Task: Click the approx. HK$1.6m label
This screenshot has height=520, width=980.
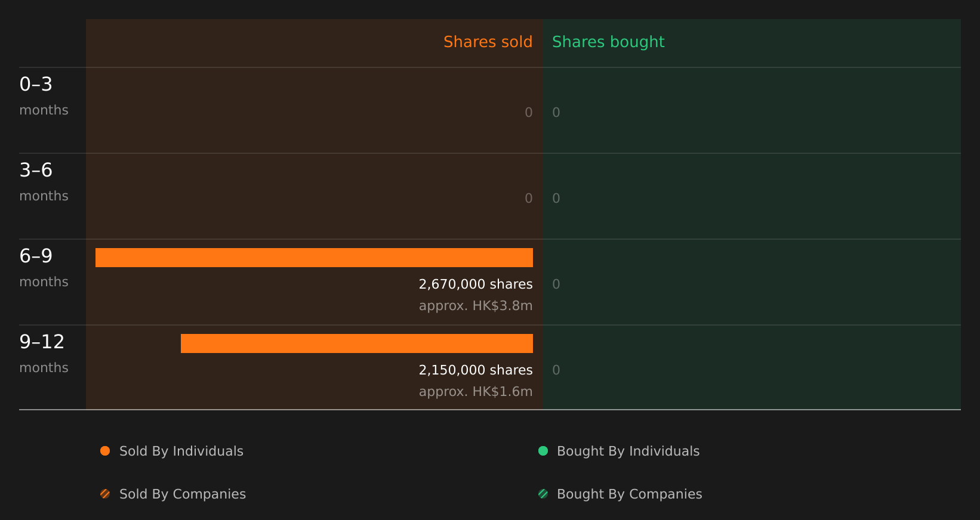Action: click(476, 392)
